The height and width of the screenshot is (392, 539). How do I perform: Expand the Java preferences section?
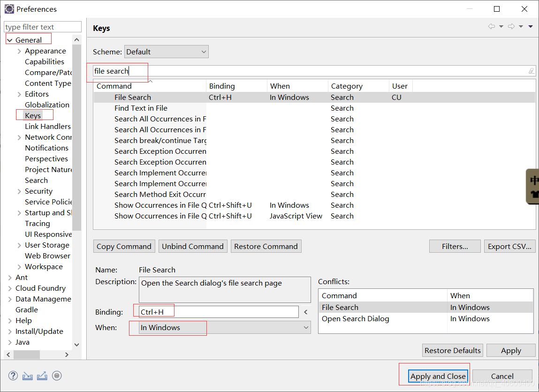tap(10, 342)
